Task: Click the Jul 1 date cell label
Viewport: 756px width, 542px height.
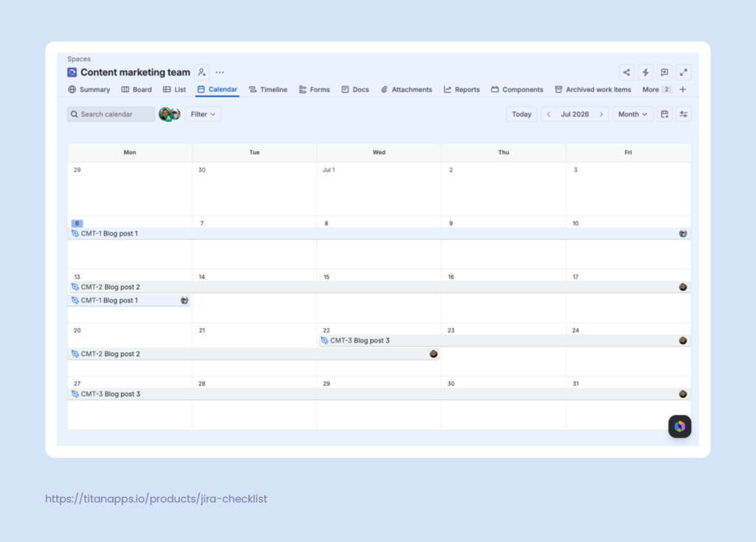Action: (x=329, y=170)
